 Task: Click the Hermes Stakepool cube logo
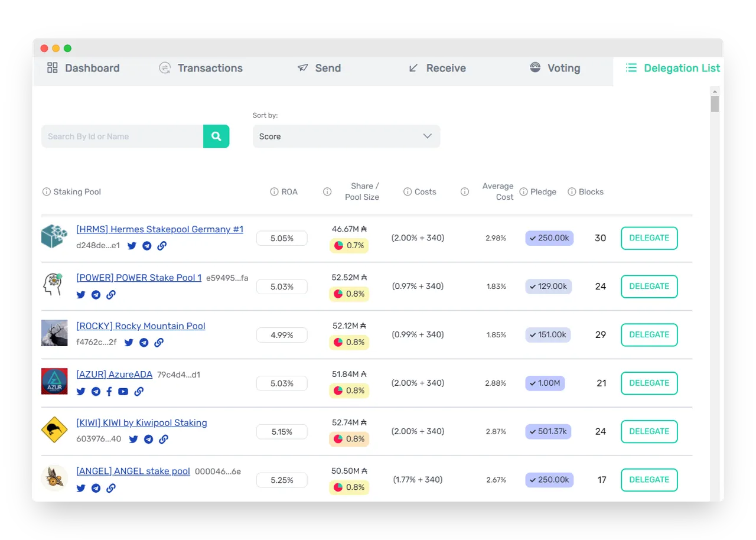(x=54, y=236)
